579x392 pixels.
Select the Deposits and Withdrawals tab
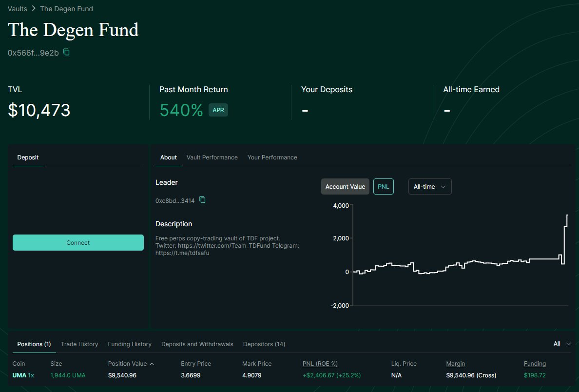tap(197, 344)
